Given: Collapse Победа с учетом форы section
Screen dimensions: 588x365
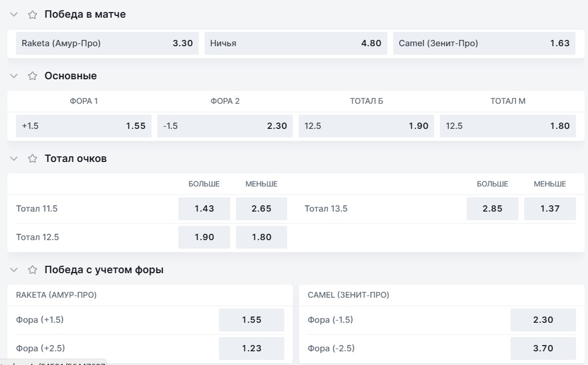Looking at the screenshot, I should [14, 270].
